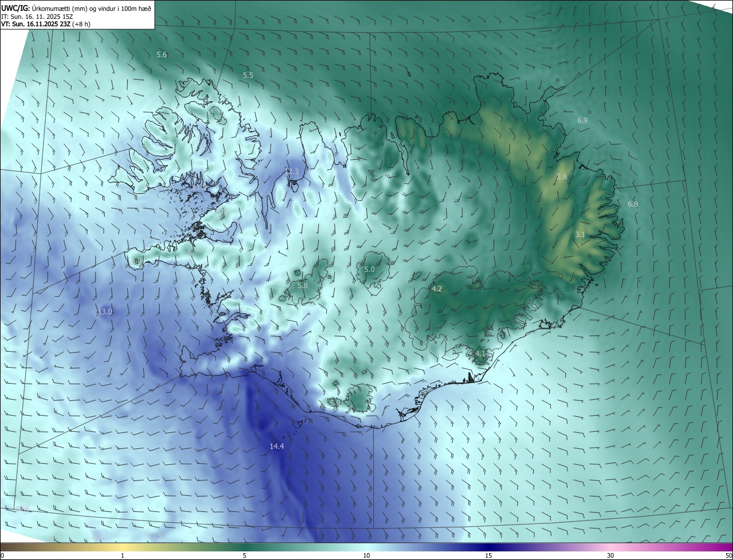Click the 0 tick on the colour scale
The width and height of the screenshot is (733, 560).
point(2,555)
